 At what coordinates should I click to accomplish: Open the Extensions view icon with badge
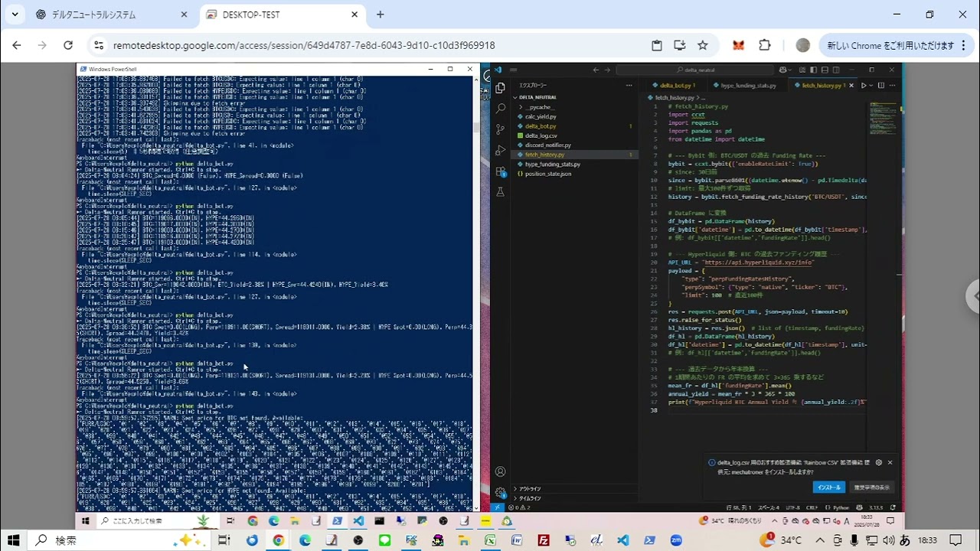pos(500,171)
